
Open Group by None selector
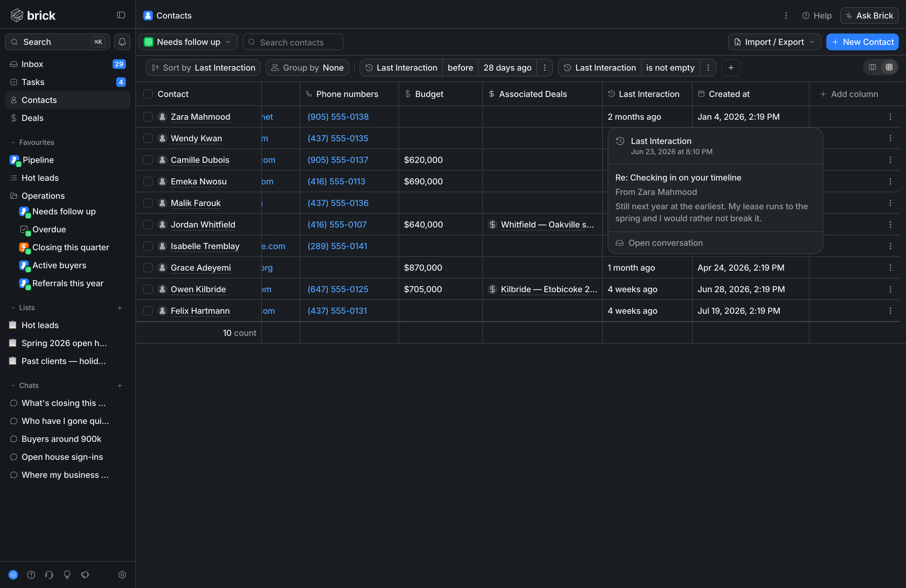click(307, 68)
